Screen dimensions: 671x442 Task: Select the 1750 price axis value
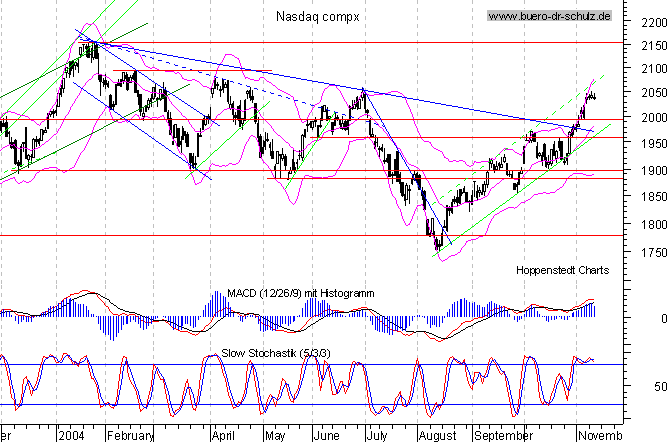point(654,253)
